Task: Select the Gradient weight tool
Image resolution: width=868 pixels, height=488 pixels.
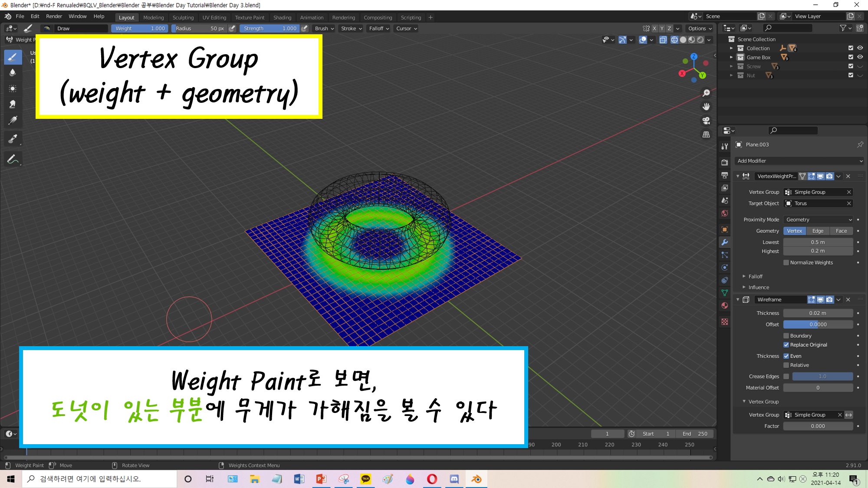Action: [13, 120]
